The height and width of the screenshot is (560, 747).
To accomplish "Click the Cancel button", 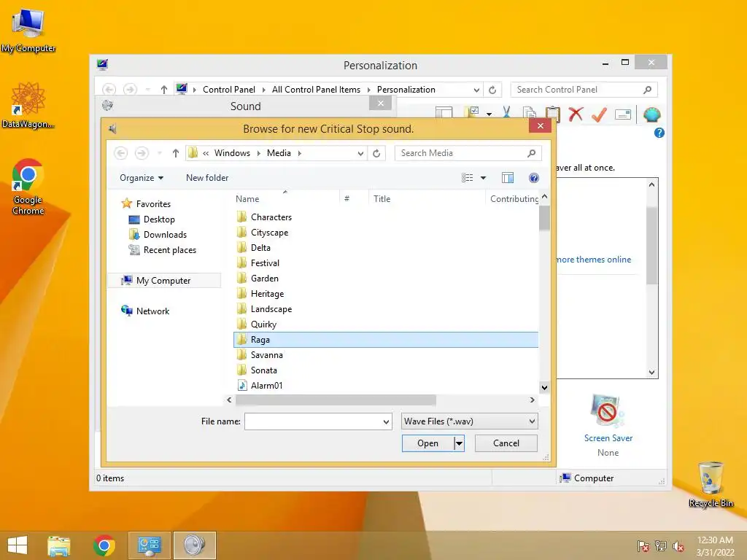I will 506,443.
